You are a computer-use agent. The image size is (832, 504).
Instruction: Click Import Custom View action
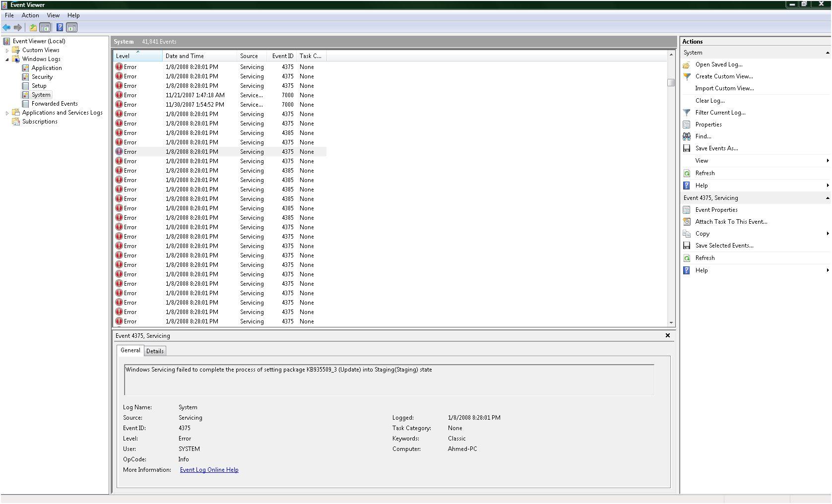(724, 88)
